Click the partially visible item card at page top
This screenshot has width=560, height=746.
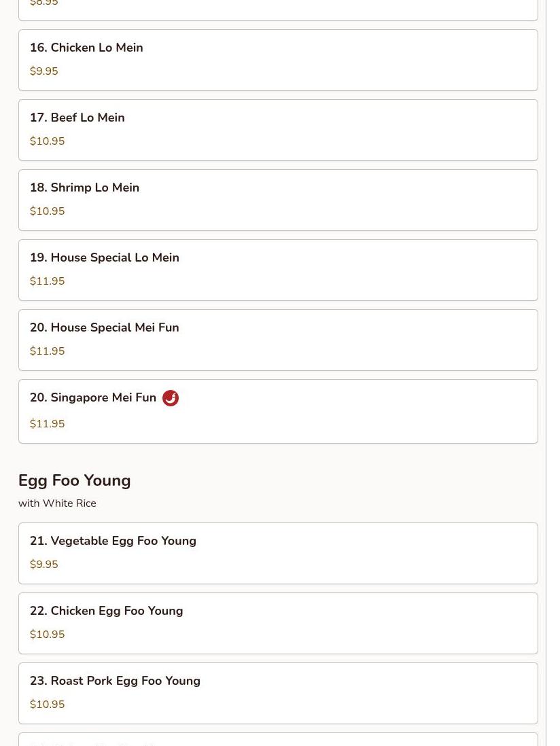278,10
